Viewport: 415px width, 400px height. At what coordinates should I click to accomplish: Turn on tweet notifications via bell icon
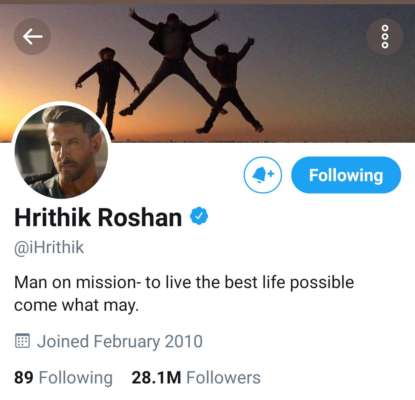pyautogui.click(x=263, y=175)
